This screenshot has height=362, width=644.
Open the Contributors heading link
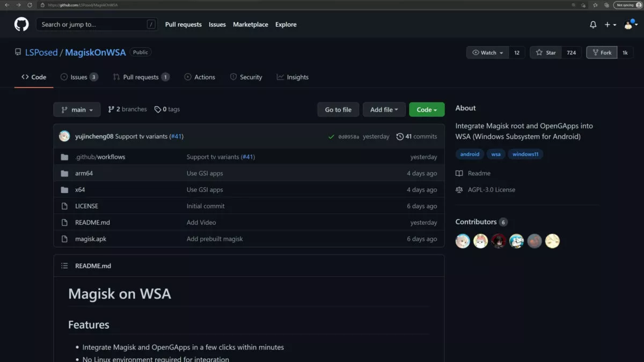481,222
